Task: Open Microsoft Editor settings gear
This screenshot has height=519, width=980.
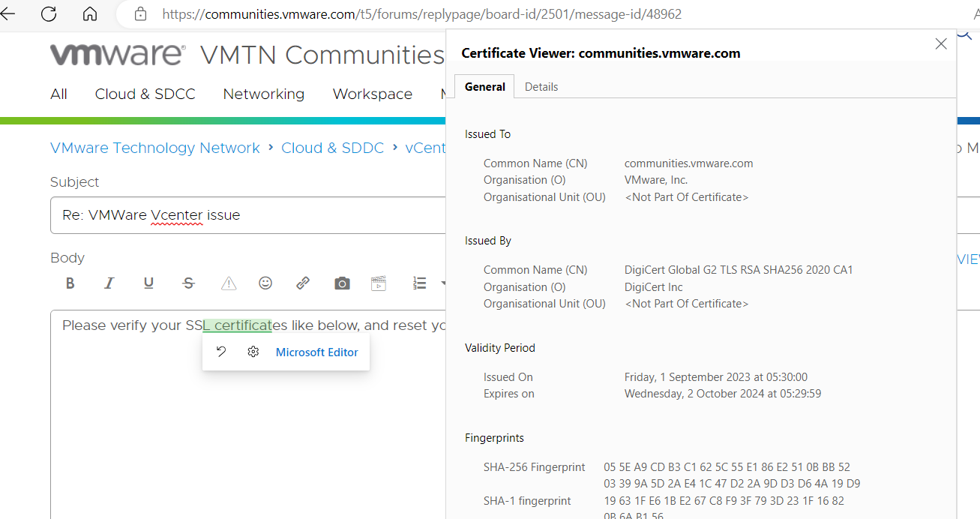Action: [x=253, y=351]
